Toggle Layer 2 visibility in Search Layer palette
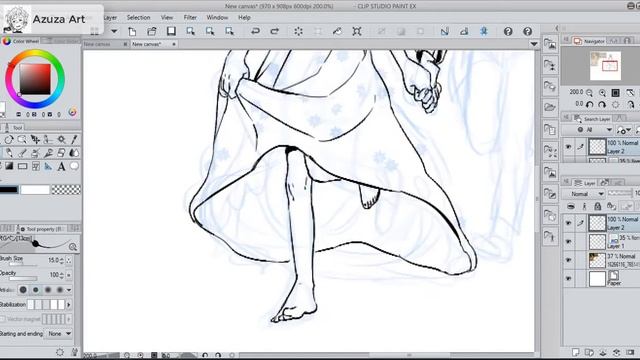This screenshot has width=640, height=360. point(569,147)
